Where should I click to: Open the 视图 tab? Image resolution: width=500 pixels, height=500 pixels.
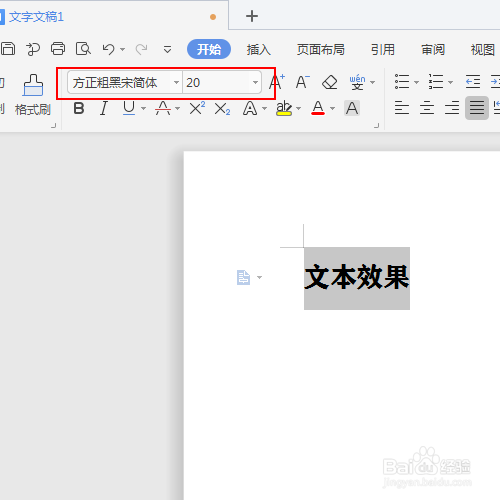point(482,50)
